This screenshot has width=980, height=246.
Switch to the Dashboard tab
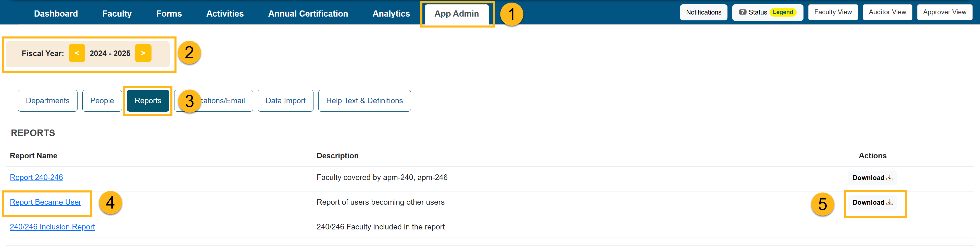(x=56, y=13)
